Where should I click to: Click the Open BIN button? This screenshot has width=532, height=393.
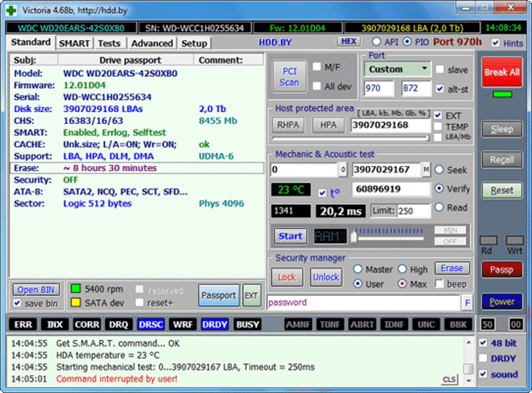click(x=36, y=290)
